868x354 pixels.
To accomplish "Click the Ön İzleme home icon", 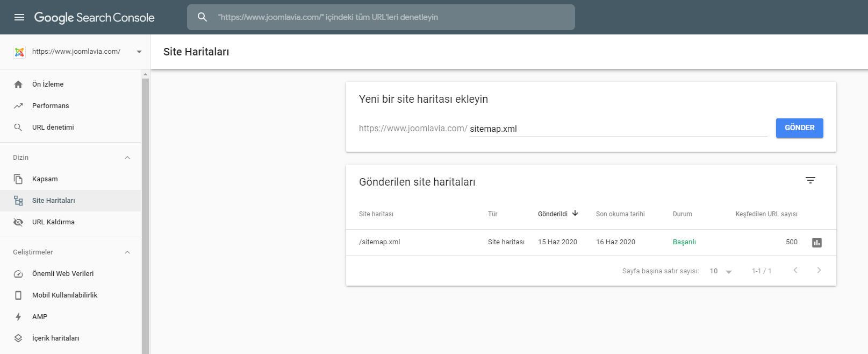I will pos(18,84).
